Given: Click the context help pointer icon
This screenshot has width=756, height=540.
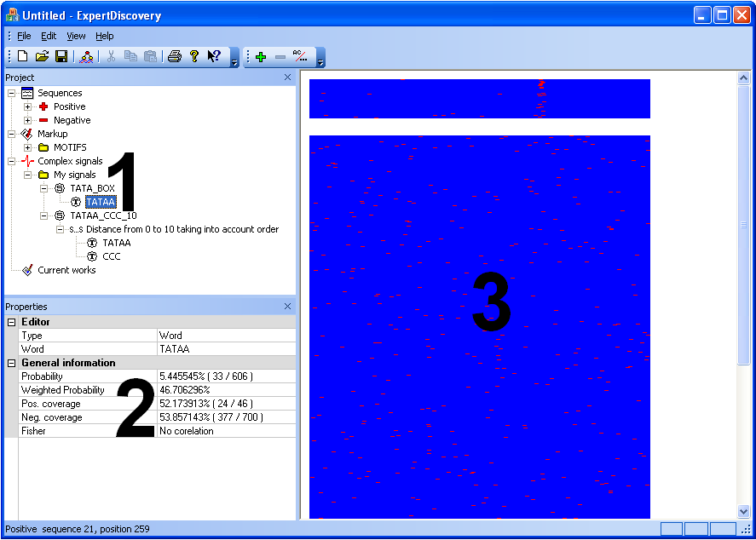Looking at the screenshot, I should pos(214,57).
